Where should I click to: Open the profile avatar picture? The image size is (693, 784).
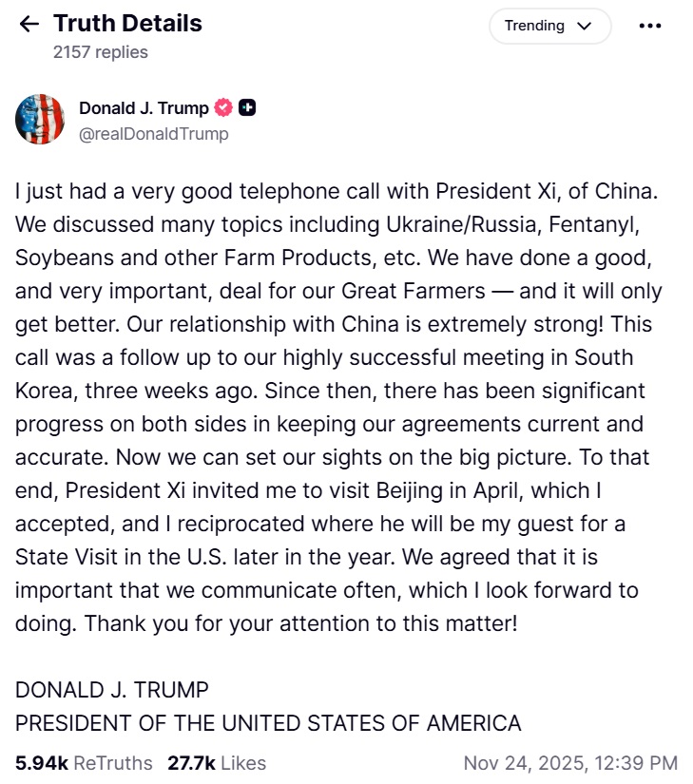40,120
